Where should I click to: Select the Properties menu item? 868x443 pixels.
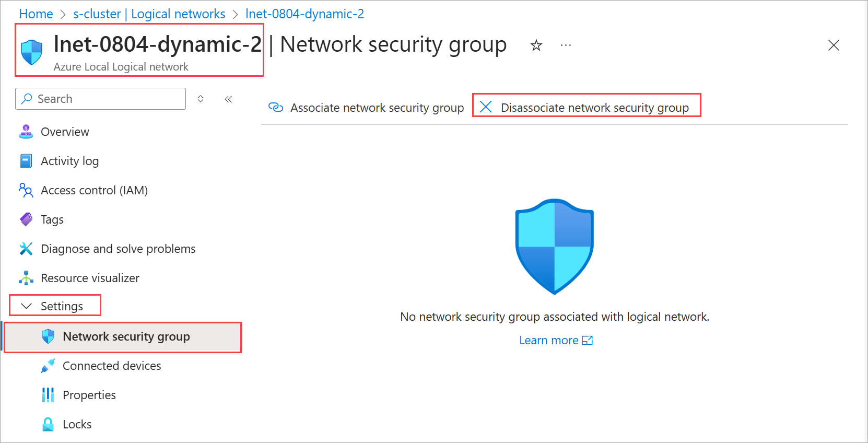tap(89, 395)
